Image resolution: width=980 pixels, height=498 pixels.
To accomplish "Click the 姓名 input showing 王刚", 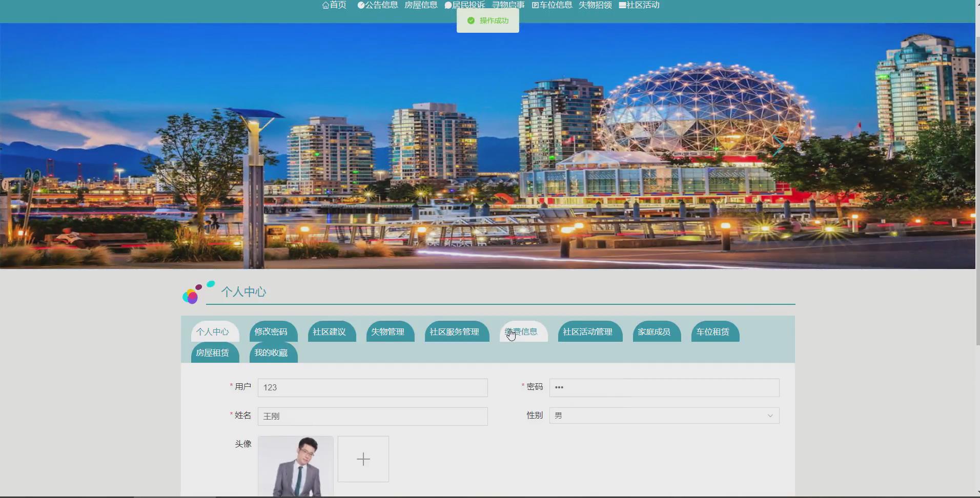I will tap(373, 416).
